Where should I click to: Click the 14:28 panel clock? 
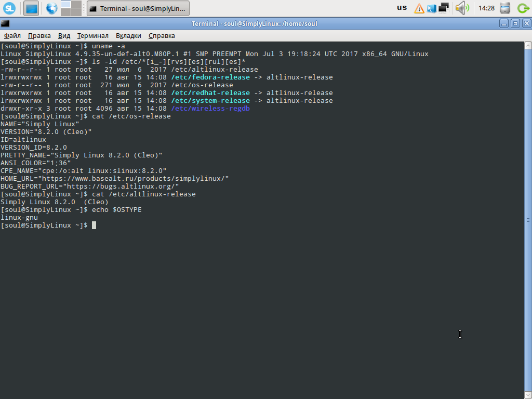point(486,8)
